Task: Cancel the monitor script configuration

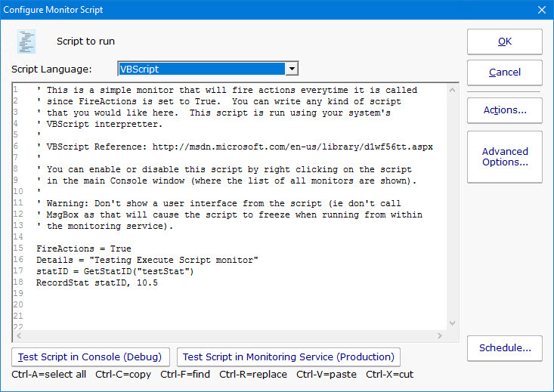Action: tap(504, 73)
